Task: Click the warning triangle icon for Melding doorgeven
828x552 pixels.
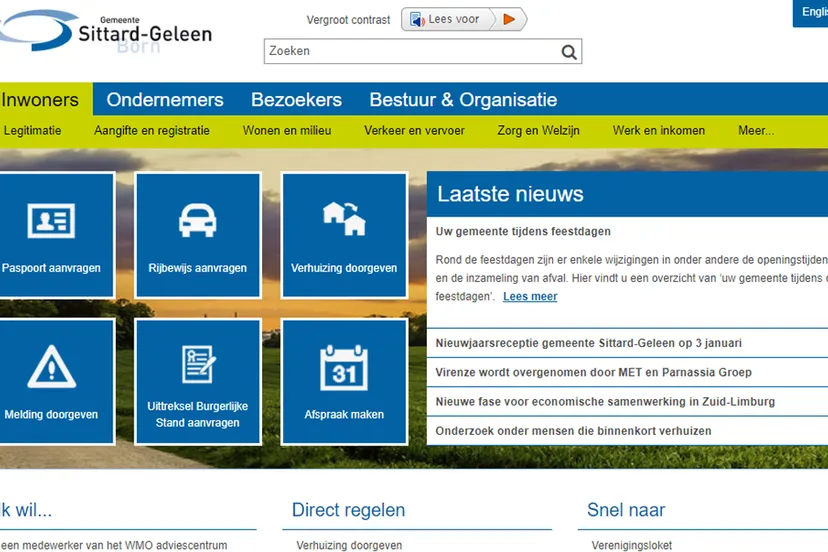Action: tap(51, 367)
